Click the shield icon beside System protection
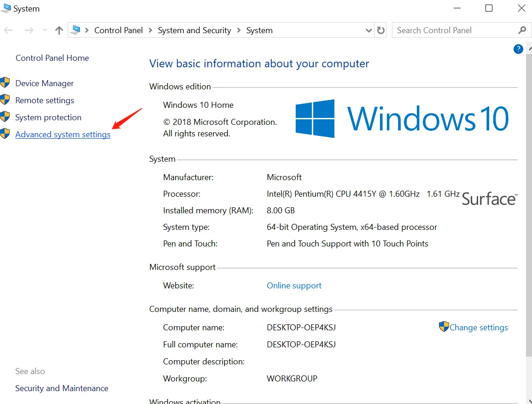Image resolution: width=532 pixels, height=404 pixels. pos(5,117)
